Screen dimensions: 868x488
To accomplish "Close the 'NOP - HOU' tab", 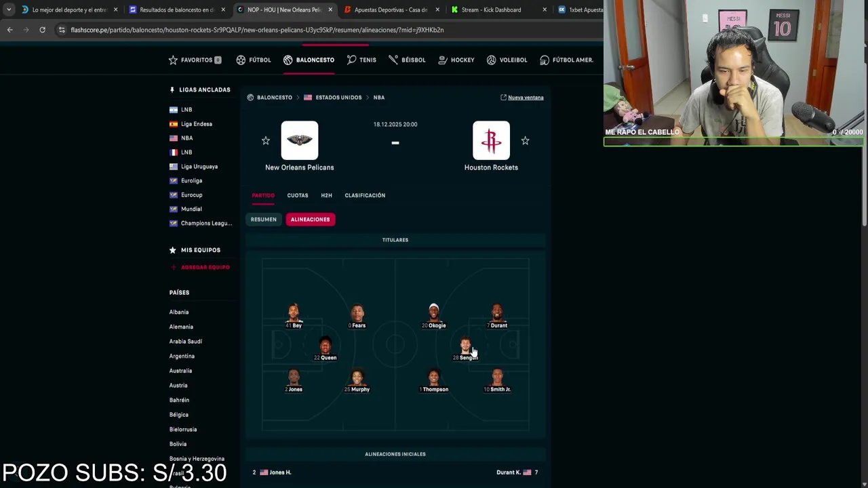I will click(330, 9).
